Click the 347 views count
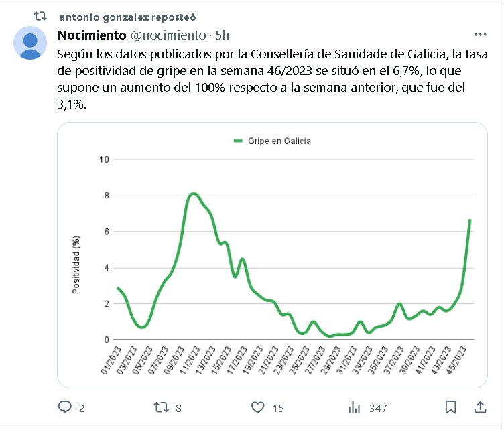This screenshot has width=504, height=430. point(378,407)
